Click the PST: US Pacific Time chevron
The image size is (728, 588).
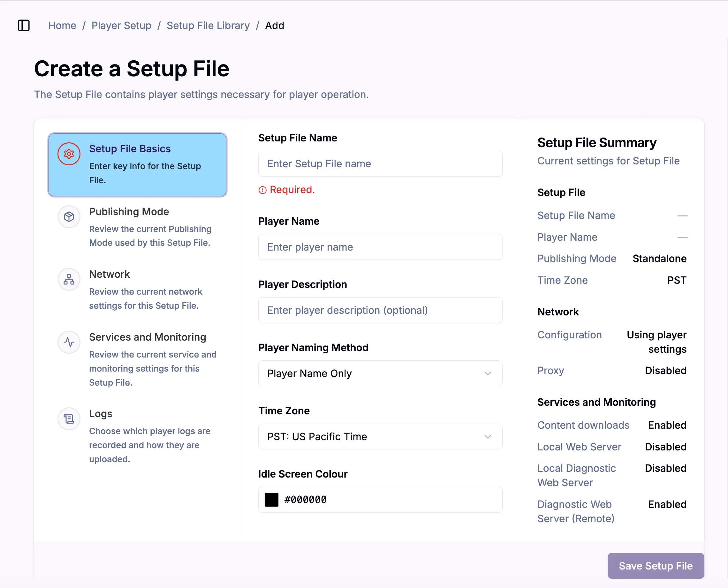coord(488,437)
